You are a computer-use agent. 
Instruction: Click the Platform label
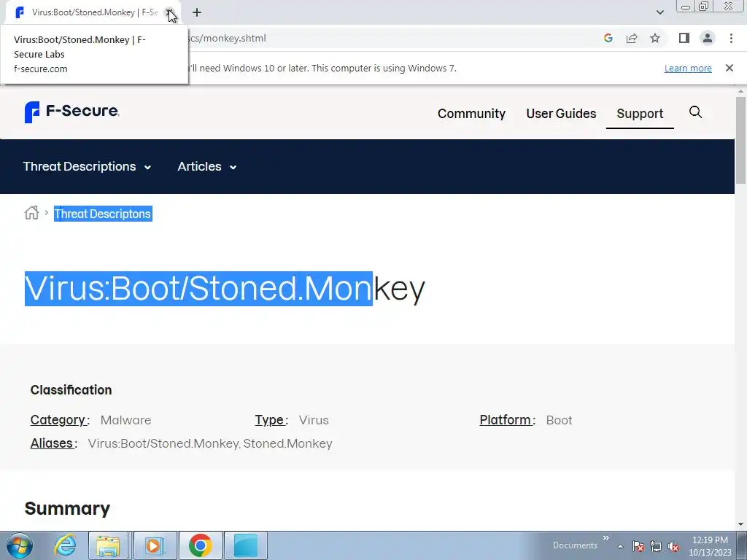point(508,420)
